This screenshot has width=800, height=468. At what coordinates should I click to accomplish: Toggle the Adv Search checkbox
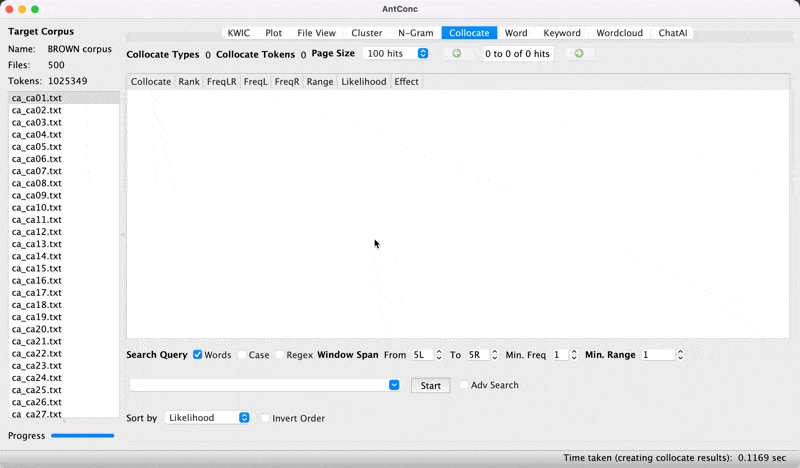(x=464, y=385)
